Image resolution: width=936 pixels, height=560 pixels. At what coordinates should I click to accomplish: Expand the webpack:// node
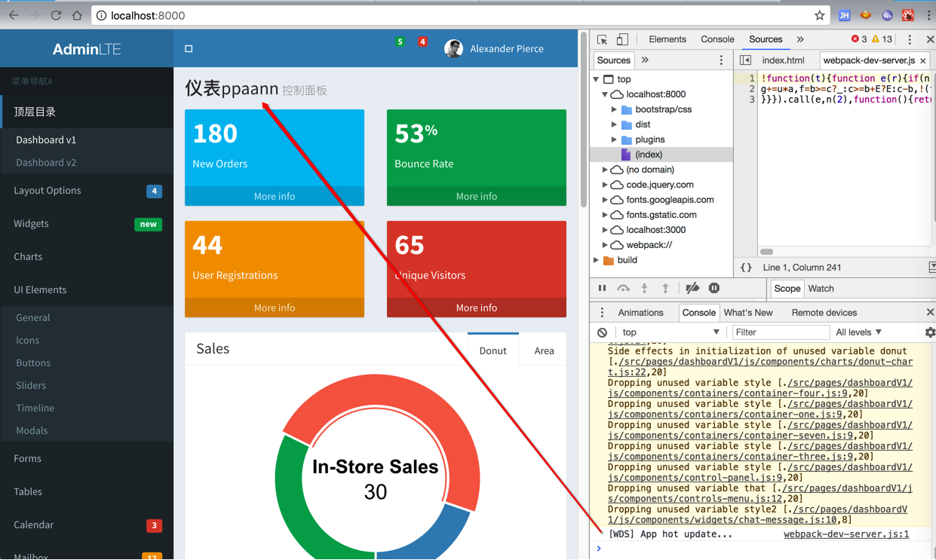[605, 245]
